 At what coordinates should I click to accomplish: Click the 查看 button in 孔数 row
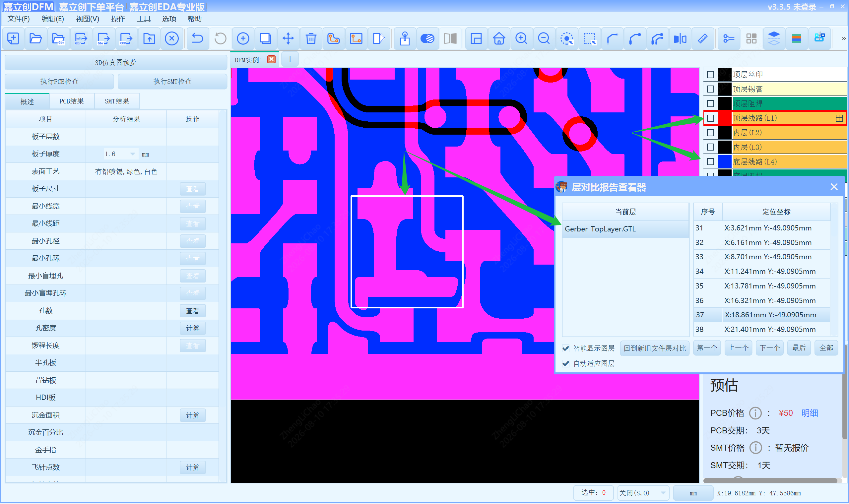(193, 311)
